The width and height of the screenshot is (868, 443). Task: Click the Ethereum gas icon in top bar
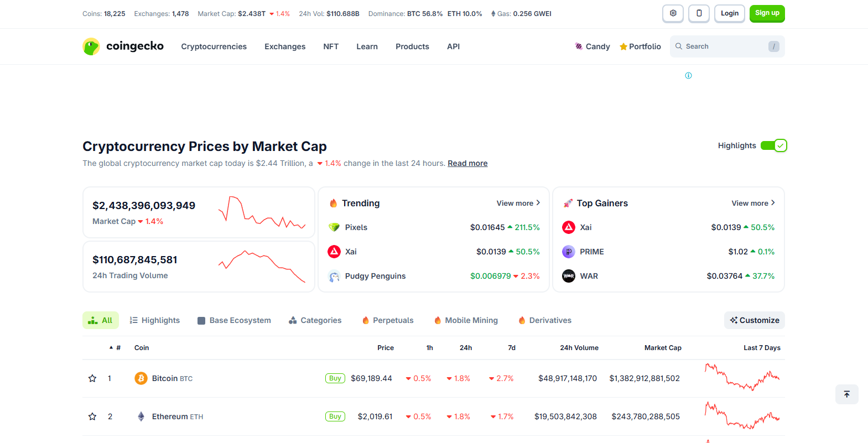(x=493, y=14)
